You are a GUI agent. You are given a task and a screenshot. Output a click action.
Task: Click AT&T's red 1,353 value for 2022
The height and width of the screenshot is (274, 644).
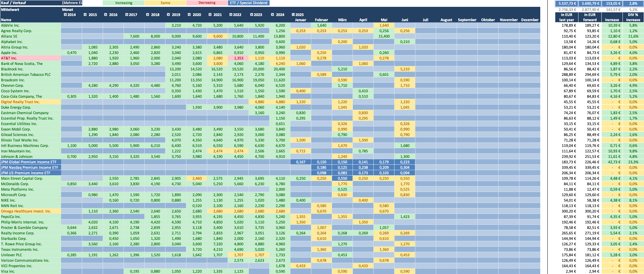pos(238,58)
